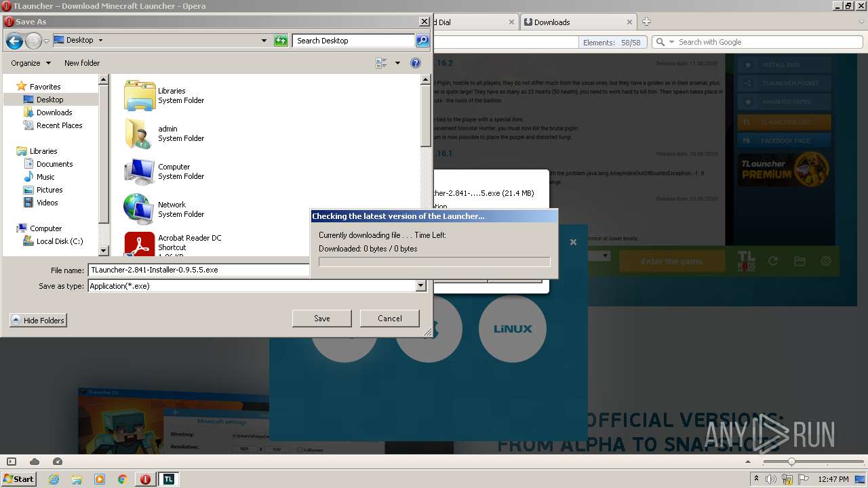
Task: Close the Downloads tab
Action: (x=629, y=22)
